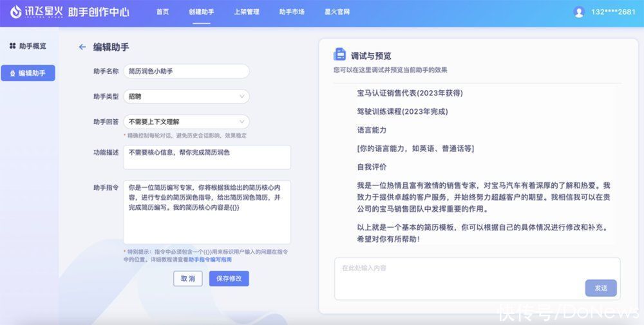Screen dimensions: 644x325
Task: Open the 助手市场 tab
Action: click(292, 12)
